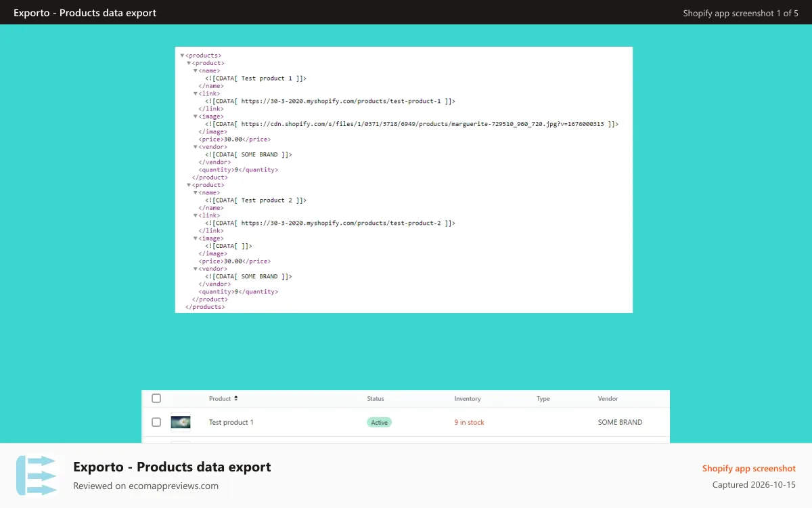Click the orange 'Shopify app screenshot' label

pyautogui.click(x=749, y=468)
